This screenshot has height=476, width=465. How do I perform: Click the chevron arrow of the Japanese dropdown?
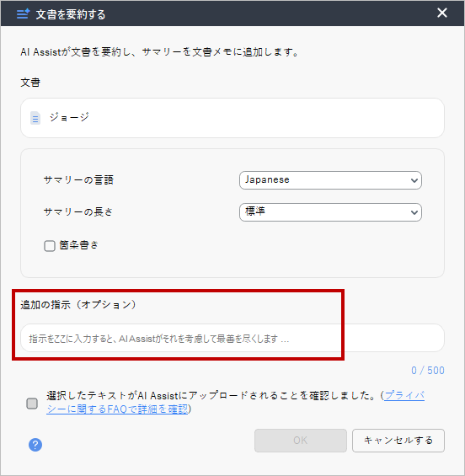(x=414, y=180)
